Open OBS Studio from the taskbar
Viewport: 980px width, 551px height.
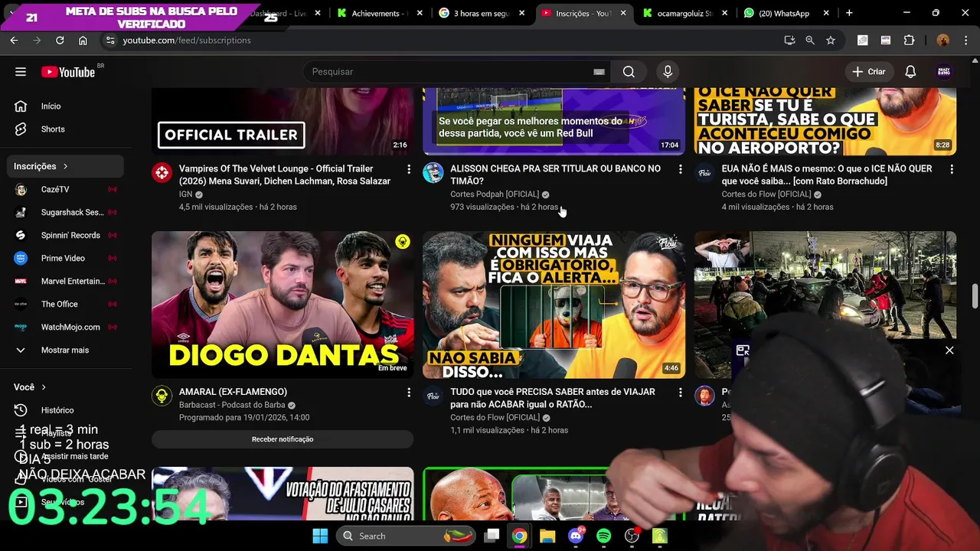[x=632, y=536]
